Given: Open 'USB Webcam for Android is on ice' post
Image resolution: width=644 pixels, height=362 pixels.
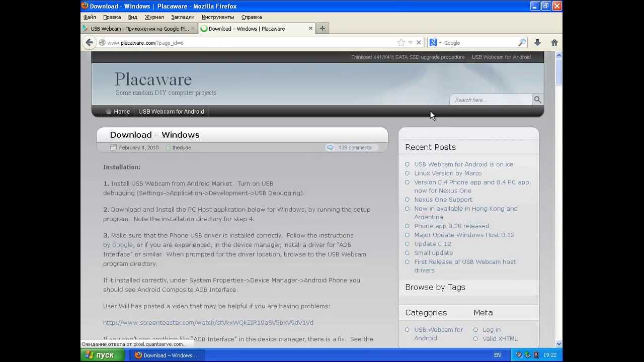Looking at the screenshot, I should click(464, 164).
